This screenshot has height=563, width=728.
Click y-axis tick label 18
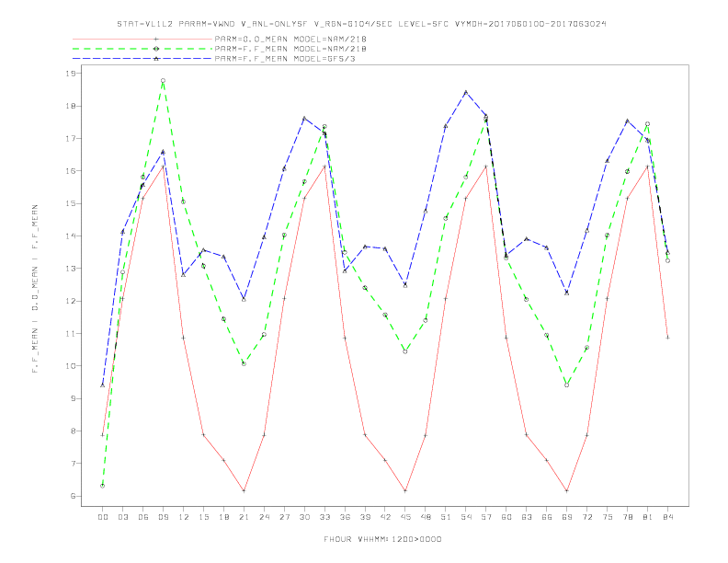tap(71, 106)
